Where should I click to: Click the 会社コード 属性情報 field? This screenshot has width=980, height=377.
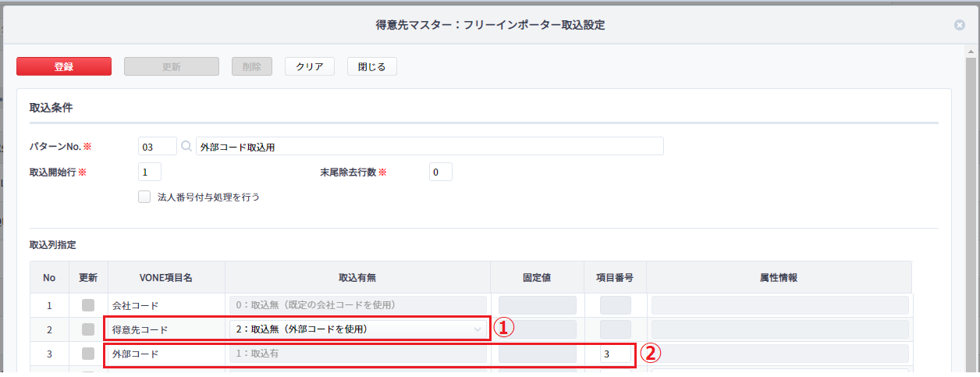(x=780, y=304)
